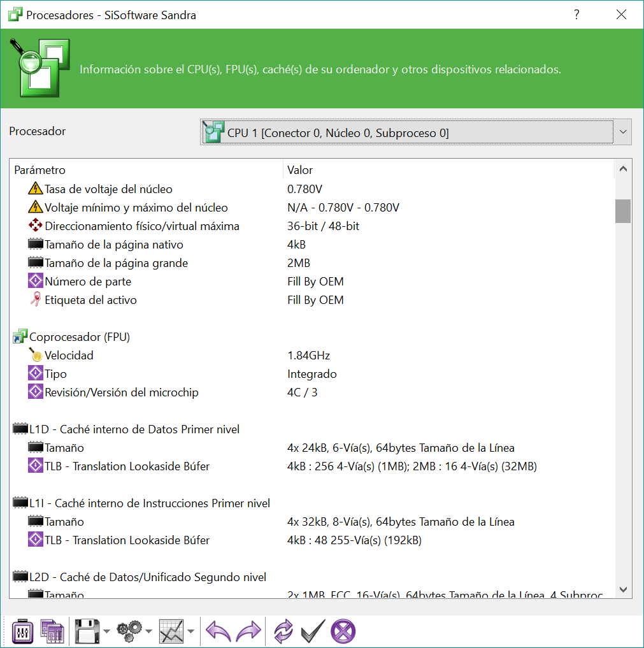Open the chart icon dropdown arrow
Image resolution: width=644 pixels, height=648 pixels.
(190, 631)
